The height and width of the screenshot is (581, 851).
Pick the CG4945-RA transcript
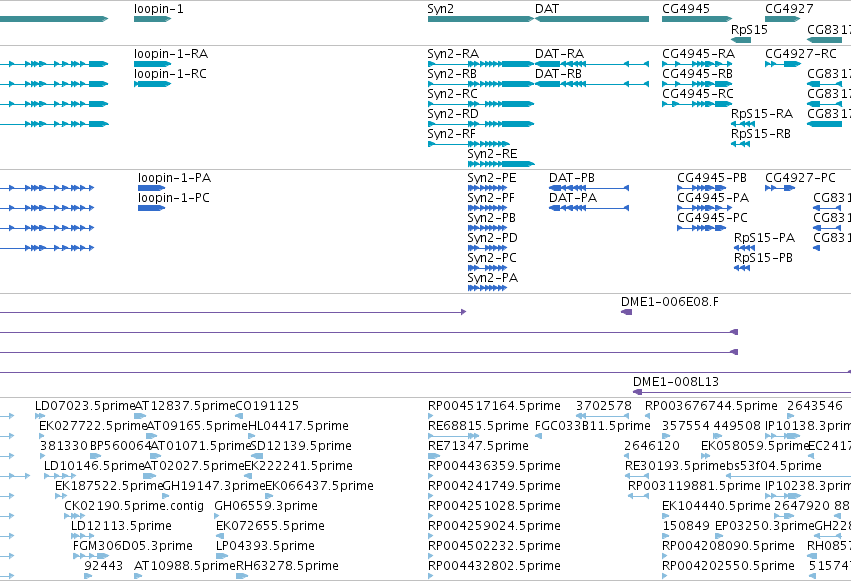point(697,64)
